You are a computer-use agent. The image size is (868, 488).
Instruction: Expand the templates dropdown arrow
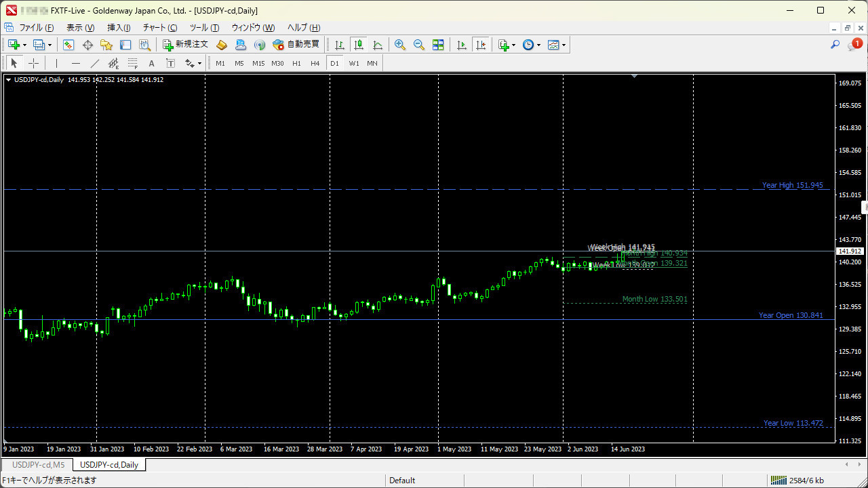(x=564, y=45)
